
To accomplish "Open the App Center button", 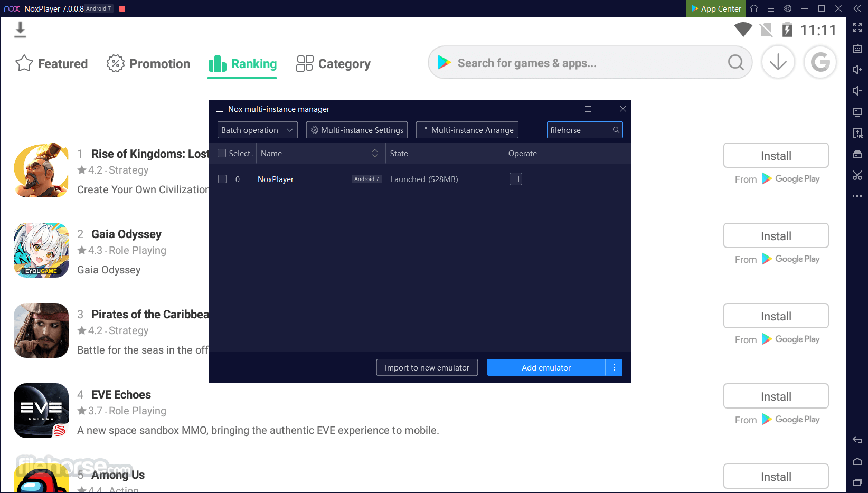I will tap(715, 8).
